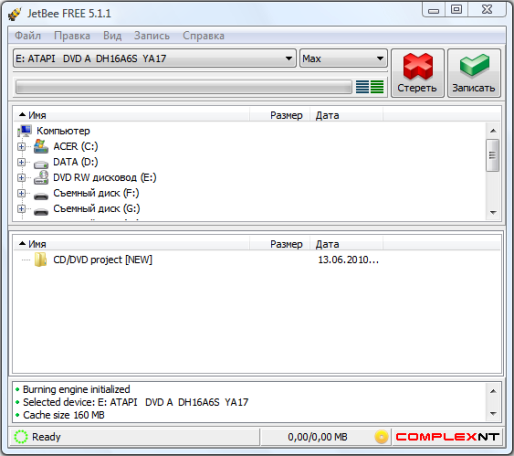Viewport: 514px width, 456px height.
Task: Click the green Записать burn button
Action: [474, 73]
